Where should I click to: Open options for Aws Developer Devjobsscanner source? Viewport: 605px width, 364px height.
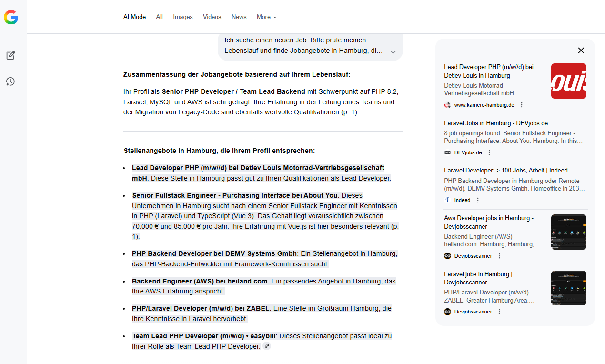click(499, 256)
